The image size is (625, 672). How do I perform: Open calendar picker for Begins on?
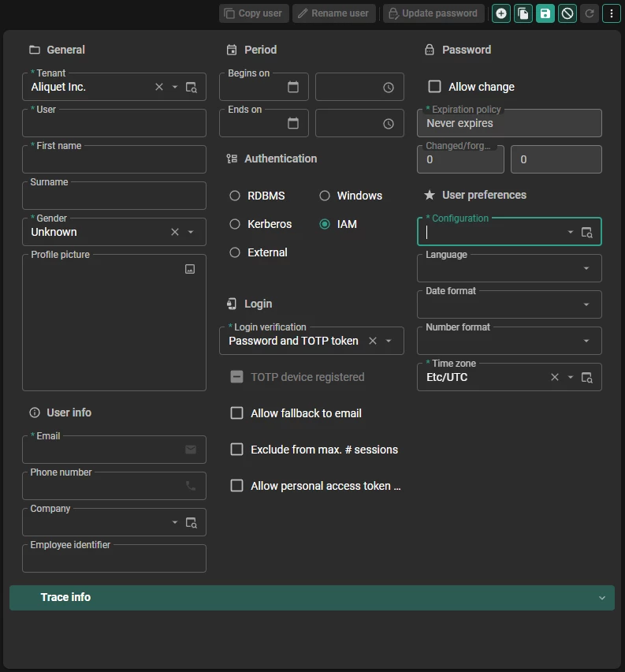pos(293,88)
